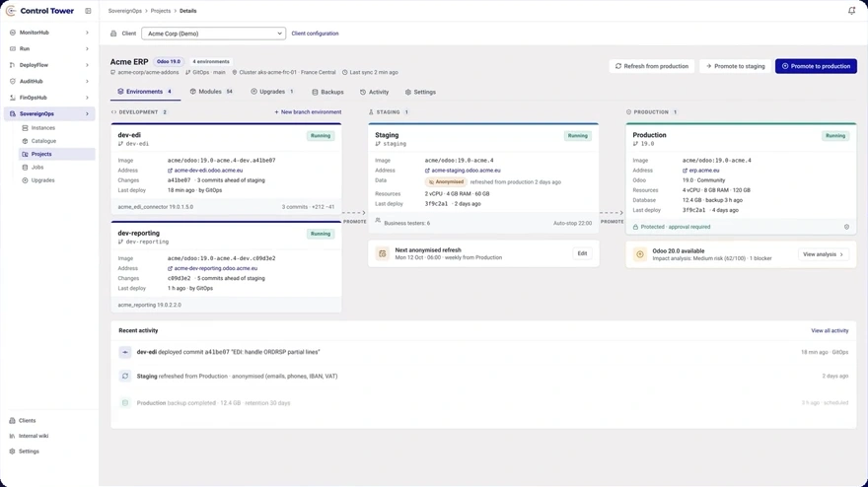Click View analysis button
Image resolution: width=868 pixels, height=487 pixels.
(824, 254)
